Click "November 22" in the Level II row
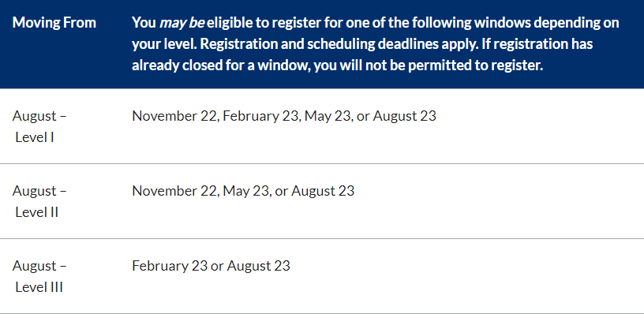Viewport: 644px width, 314px height. coord(174,191)
